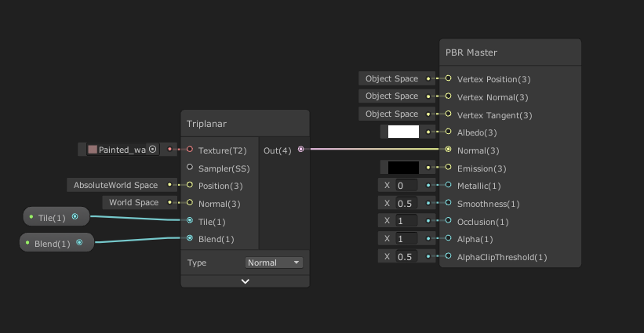The height and width of the screenshot is (333, 644).
Task: Click the Blend(1) property node output port
Action: click(79, 243)
